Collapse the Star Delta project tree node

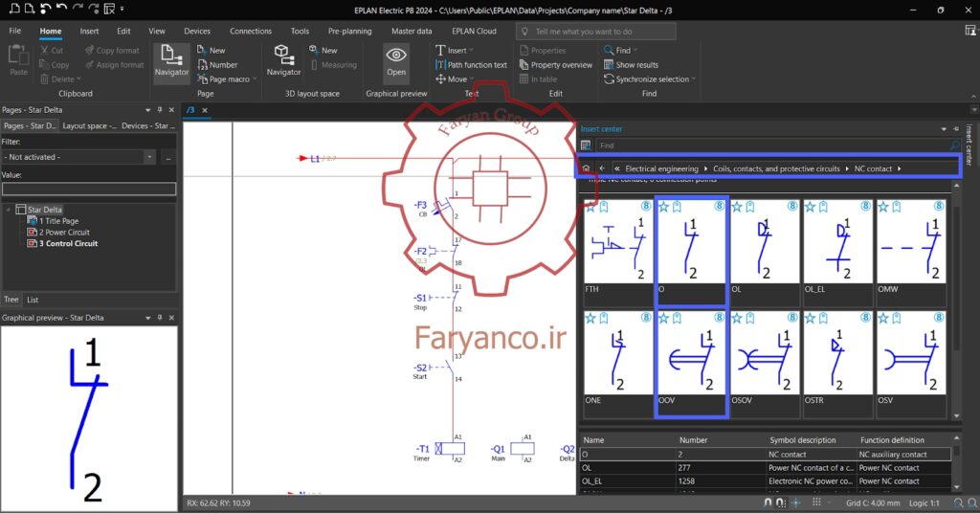click(8, 210)
